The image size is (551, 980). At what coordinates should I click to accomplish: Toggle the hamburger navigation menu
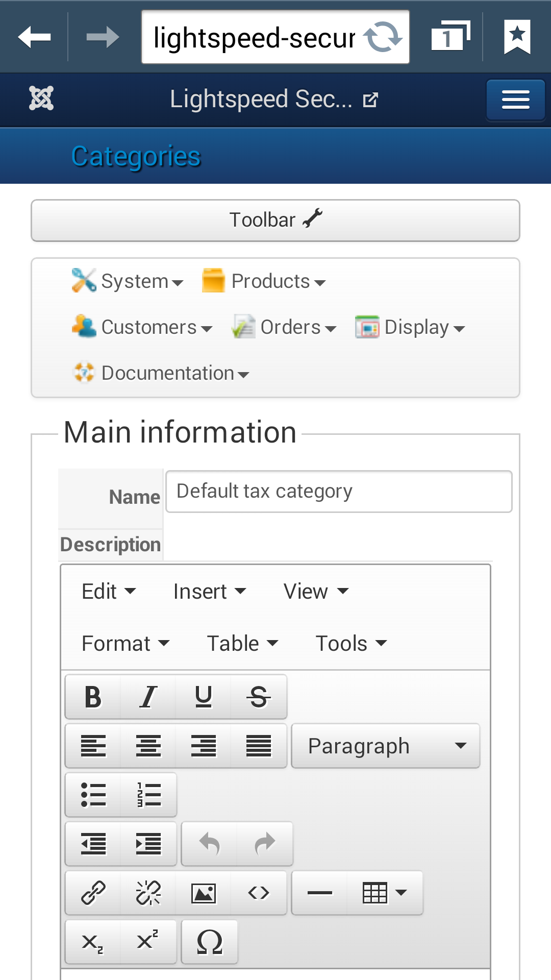[x=515, y=100]
